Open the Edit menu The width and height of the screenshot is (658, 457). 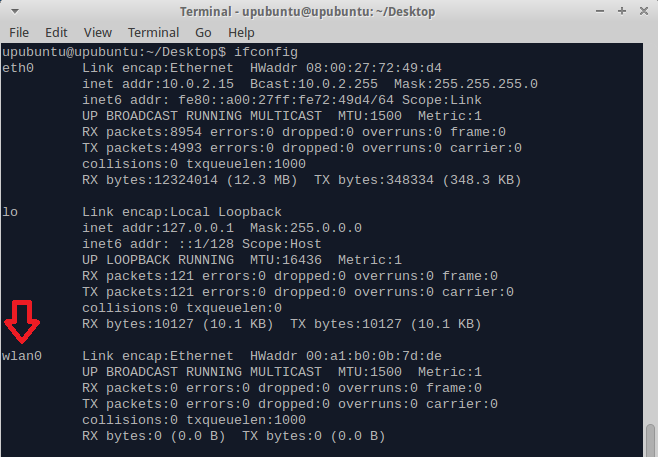tap(57, 33)
